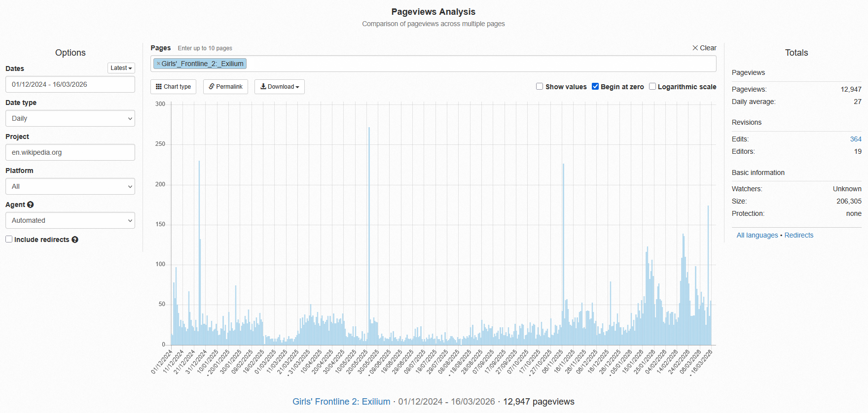Click the Project en.wikipedia.org input field

(70, 152)
